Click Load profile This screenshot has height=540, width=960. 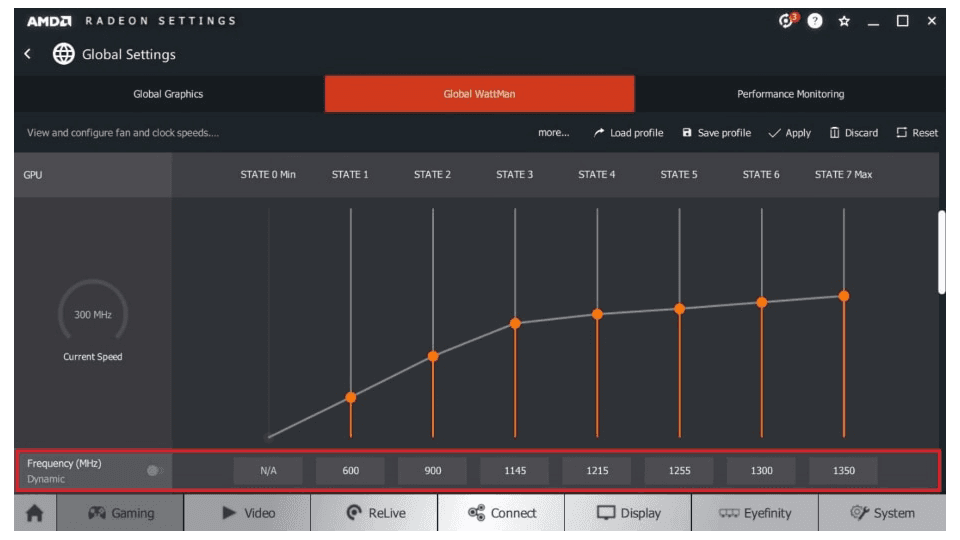628,133
